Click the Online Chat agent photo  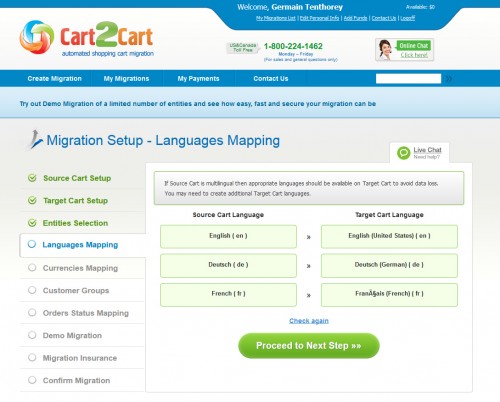point(385,50)
